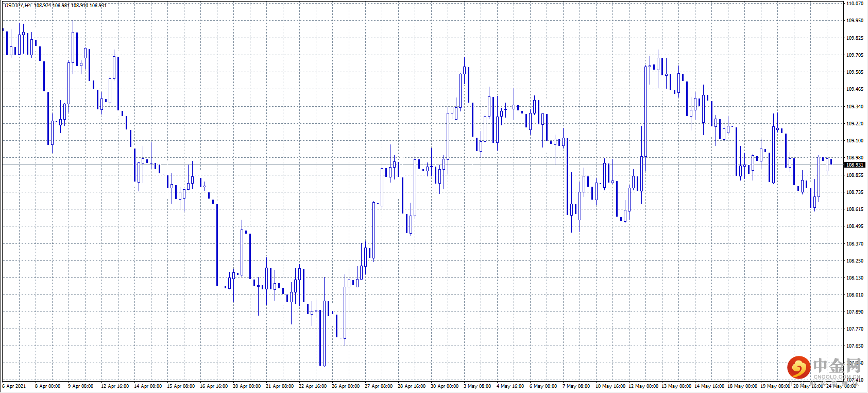This screenshot has height=393, width=868.
Task: Click the 108.735 price axis label
Action: [x=855, y=192]
